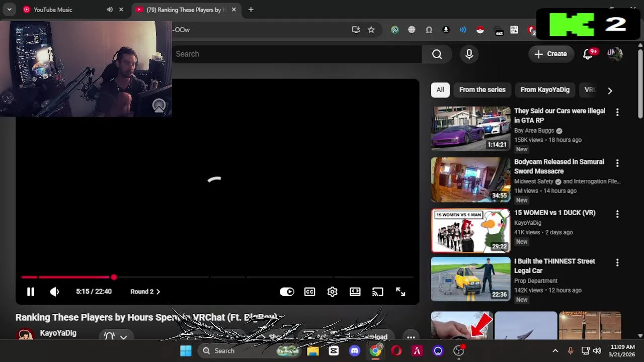This screenshot has width=644, height=362.
Task: Open the blue sound waves extension icon
Action: (463, 30)
